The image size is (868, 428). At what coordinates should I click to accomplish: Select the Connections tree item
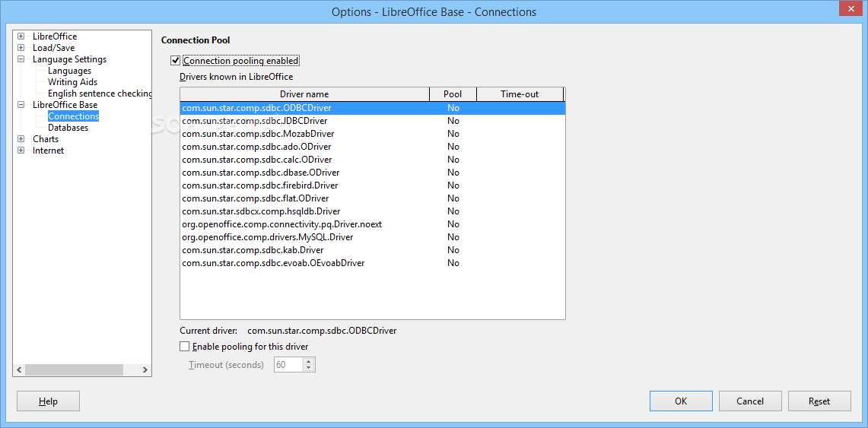tap(73, 116)
